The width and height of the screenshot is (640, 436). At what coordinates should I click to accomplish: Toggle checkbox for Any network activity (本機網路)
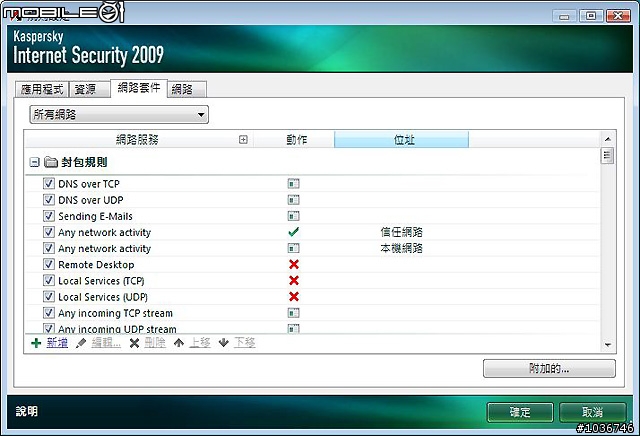point(49,248)
